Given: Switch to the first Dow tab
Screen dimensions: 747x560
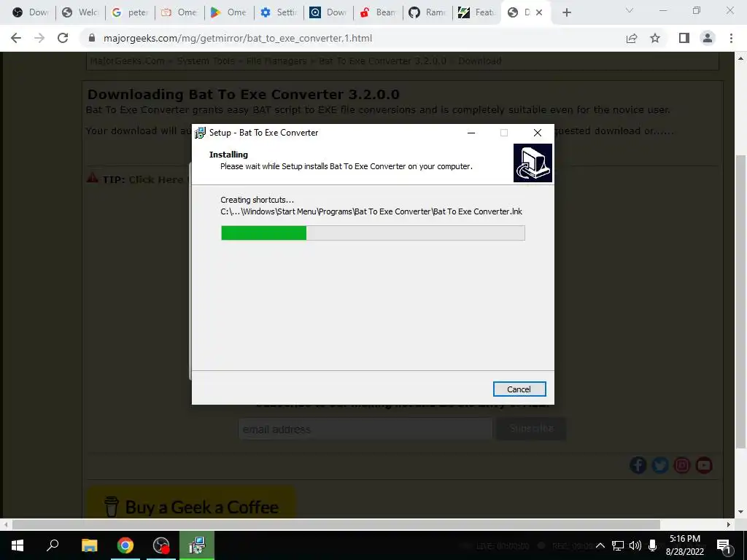Looking at the screenshot, I should (30, 12).
